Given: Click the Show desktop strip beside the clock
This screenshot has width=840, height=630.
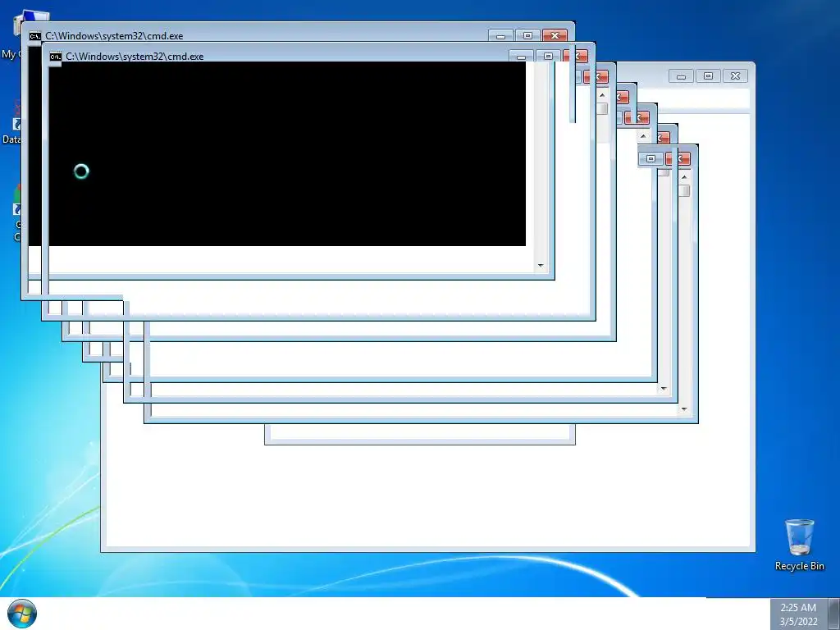Looking at the screenshot, I should pos(833,614).
